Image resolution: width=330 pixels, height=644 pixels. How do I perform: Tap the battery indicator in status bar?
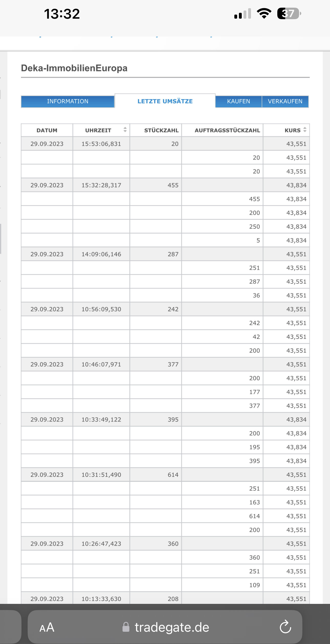289,14
